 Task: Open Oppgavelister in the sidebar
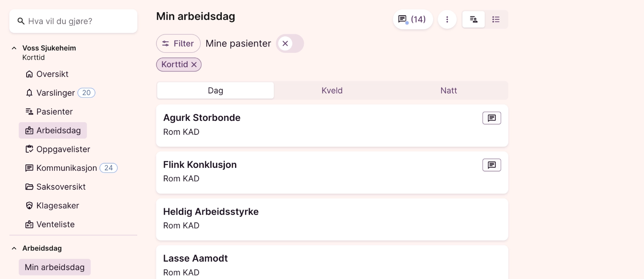pyautogui.click(x=63, y=149)
